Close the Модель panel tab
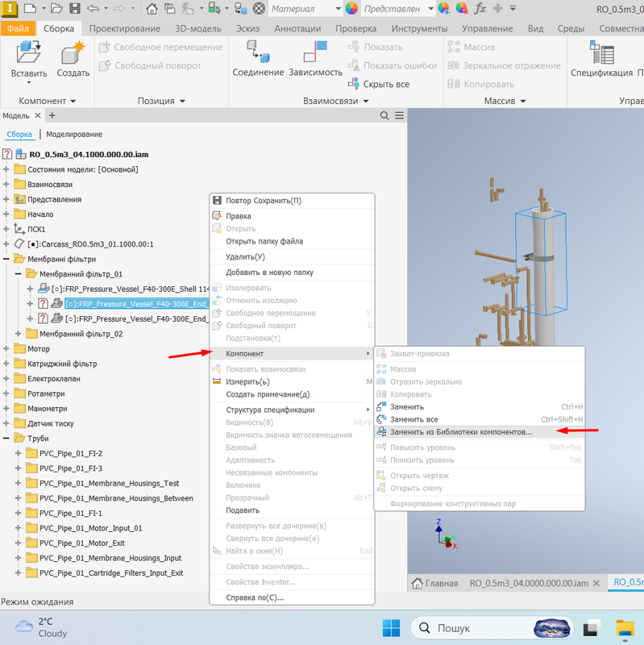 coord(37,115)
